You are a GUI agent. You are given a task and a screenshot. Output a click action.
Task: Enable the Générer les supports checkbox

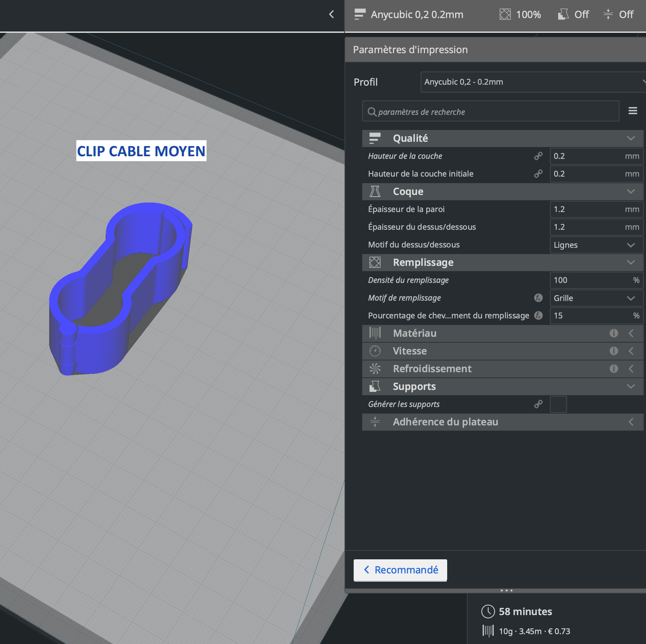point(558,404)
